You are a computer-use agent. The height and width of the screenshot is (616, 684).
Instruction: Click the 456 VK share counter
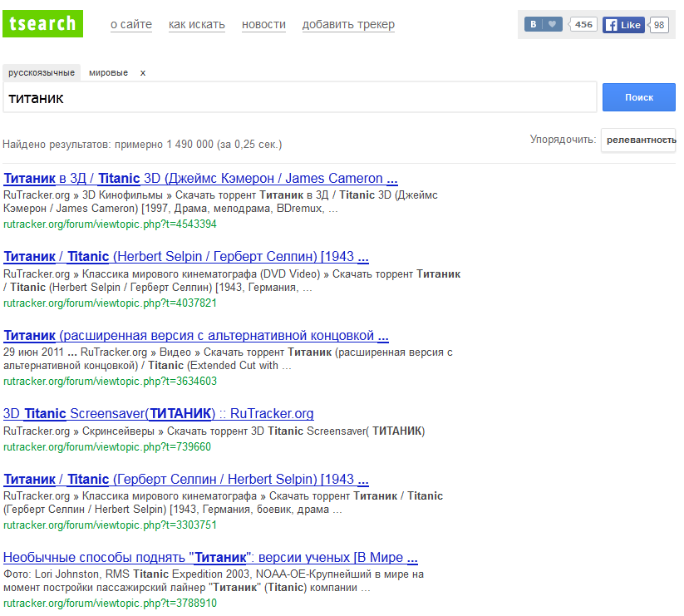pyautogui.click(x=583, y=25)
